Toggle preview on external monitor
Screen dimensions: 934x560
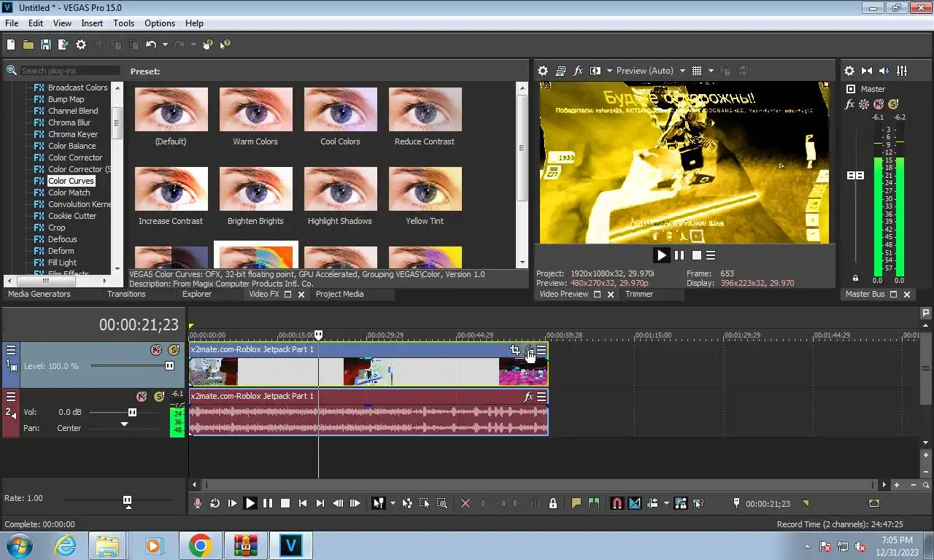560,71
